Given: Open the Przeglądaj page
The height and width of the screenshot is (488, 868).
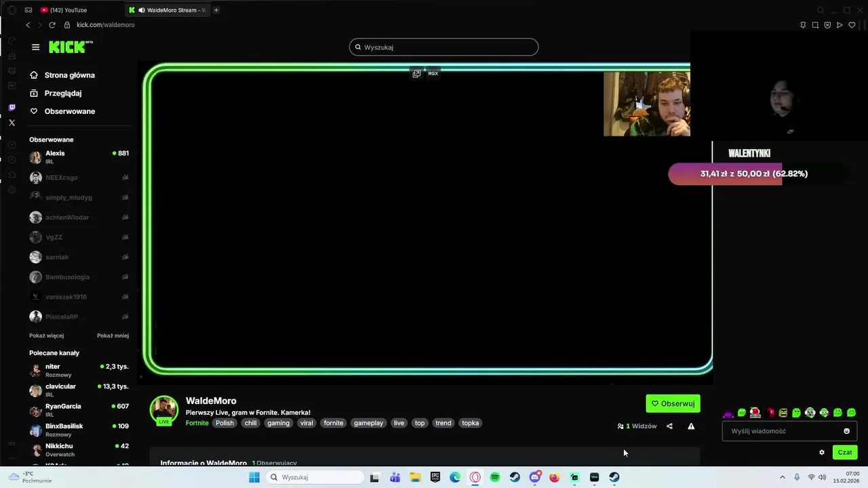Looking at the screenshot, I should point(56,94).
